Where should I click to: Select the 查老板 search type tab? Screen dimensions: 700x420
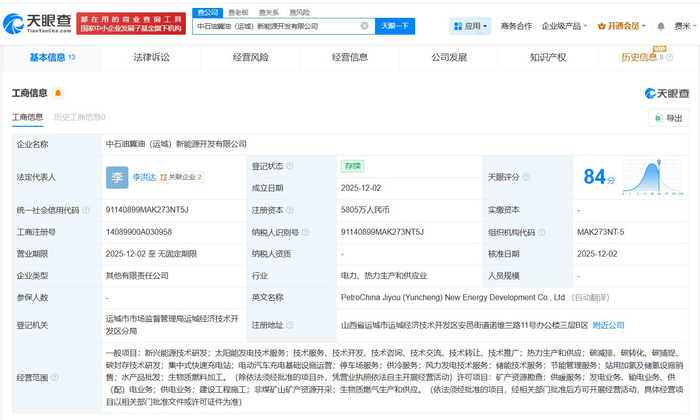coord(238,12)
